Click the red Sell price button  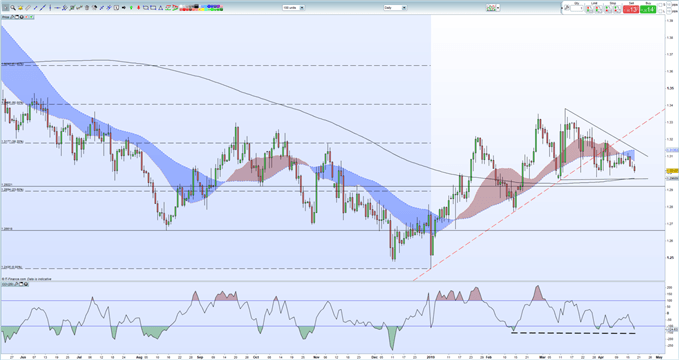click(631, 9)
